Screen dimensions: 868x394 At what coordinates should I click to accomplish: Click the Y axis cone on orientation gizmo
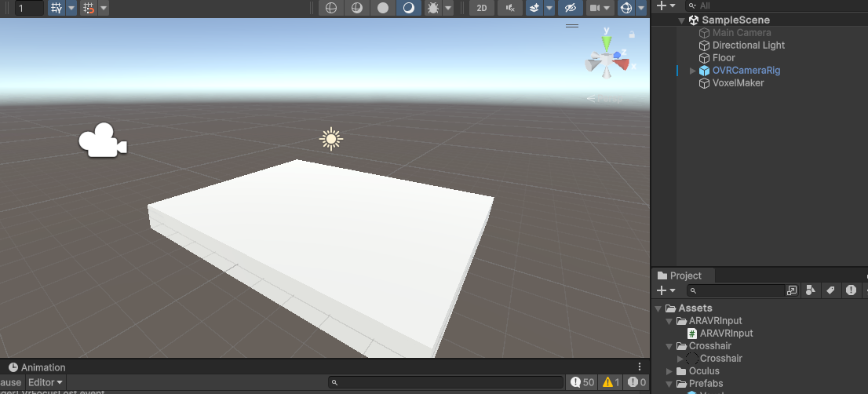coord(607,42)
